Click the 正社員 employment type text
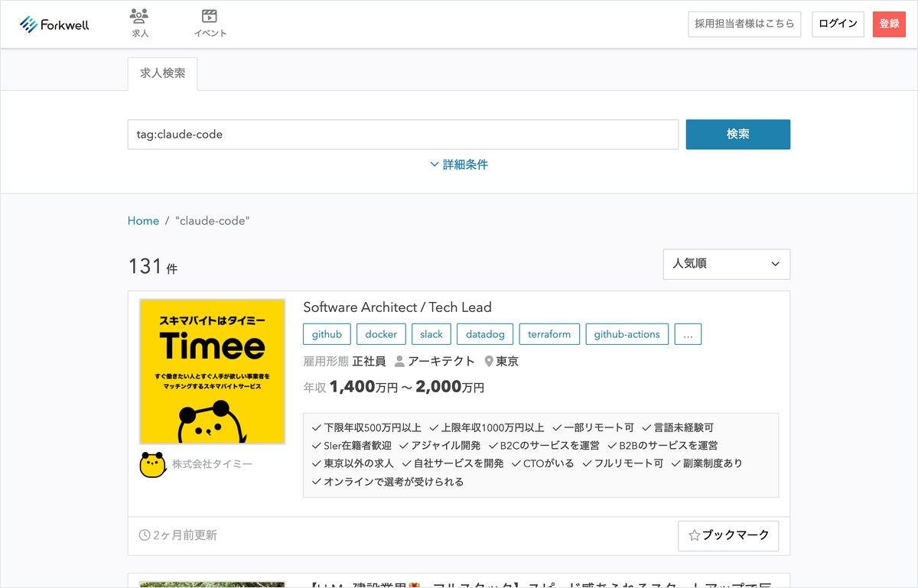918x588 pixels. [x=369, y=361]
